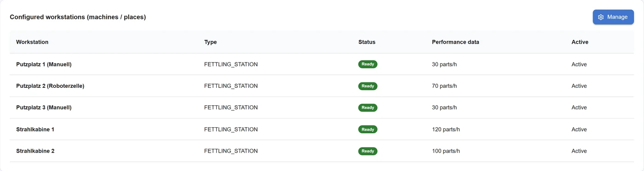
Task: Select 120 parts/h performance value
Action: [x=446, y=130]
